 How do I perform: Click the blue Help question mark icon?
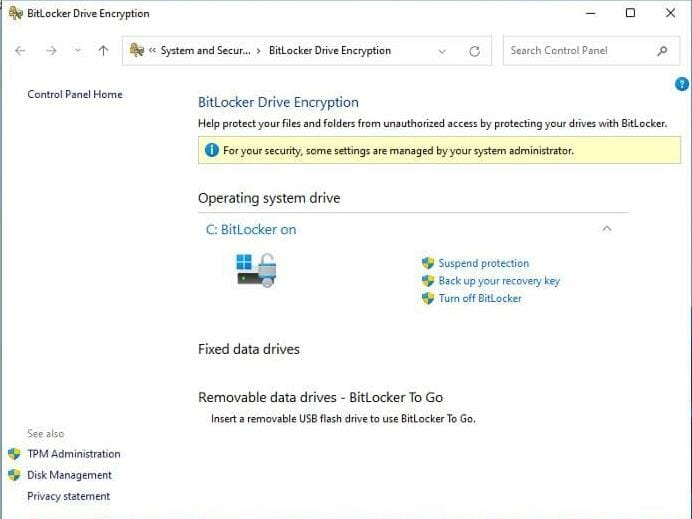682,84
